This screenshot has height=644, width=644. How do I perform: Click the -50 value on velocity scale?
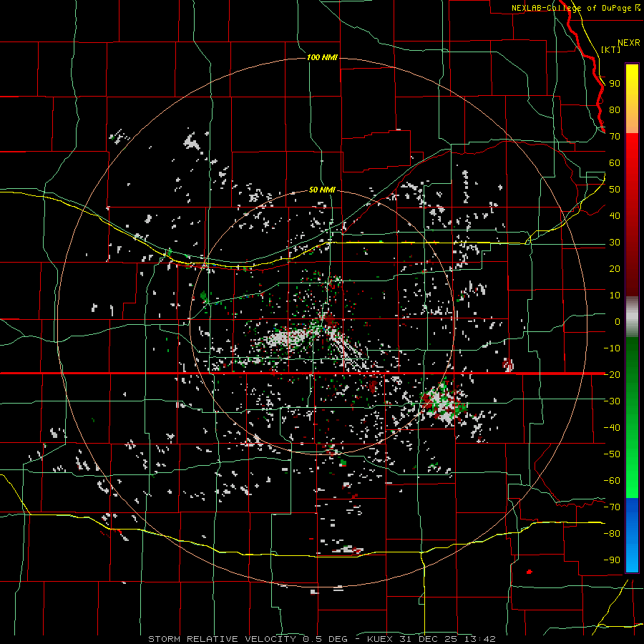[x=612, y=454]
